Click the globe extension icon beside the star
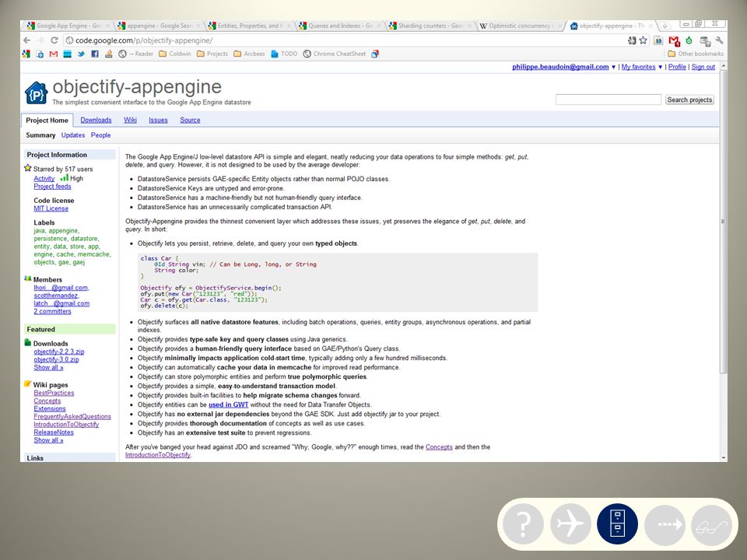 tap(658, 40)
